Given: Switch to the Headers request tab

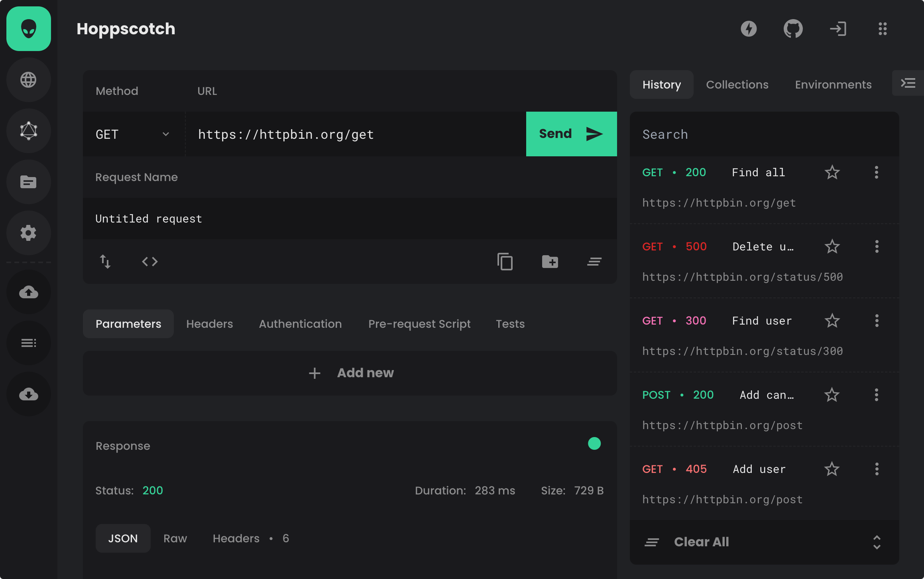Looking at the screenshot, I should click(x=209, y=324).
